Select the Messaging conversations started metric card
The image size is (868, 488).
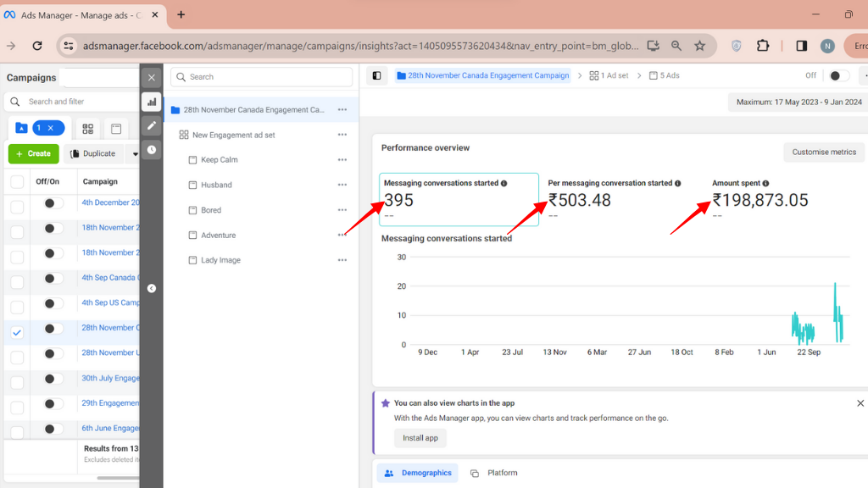(x=459, y=199)
